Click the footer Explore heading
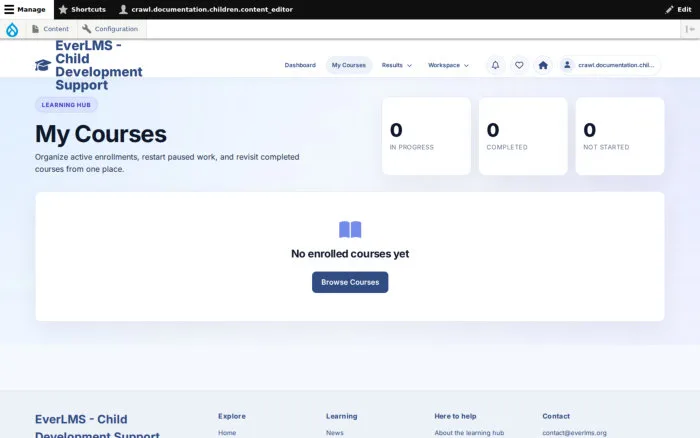This screenshot has width=700, height=438. tap(232, 416)
